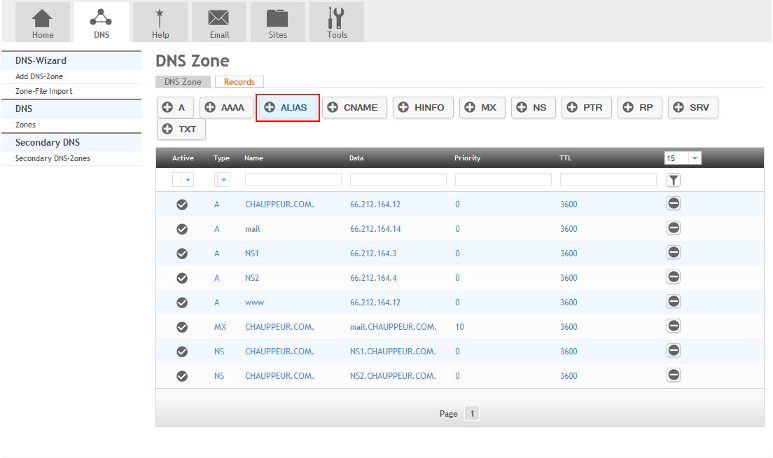Add a new CNAME record
Image resolution: width=773 pixels, height=458 pixels.
[354, 107]
